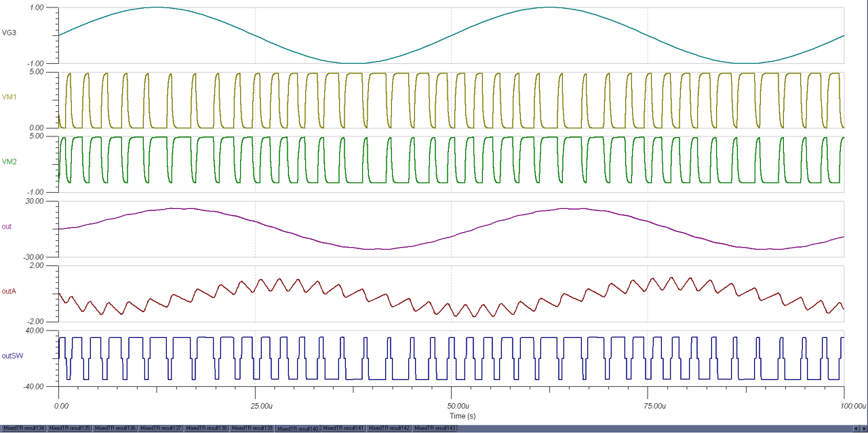Open the MixedTR result142 tab
This screenshot has width=868, height=433.
click(389, 428)
